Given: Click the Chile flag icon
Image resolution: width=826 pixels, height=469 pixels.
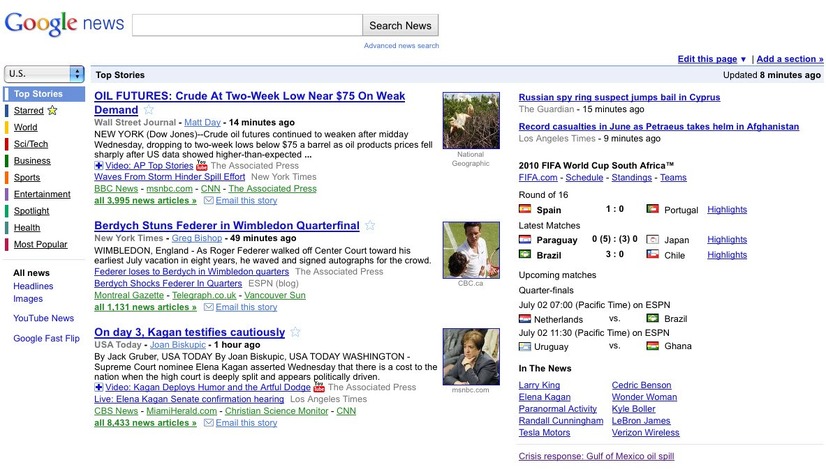Looking at the screenshot, I should [x=652, y=255].
